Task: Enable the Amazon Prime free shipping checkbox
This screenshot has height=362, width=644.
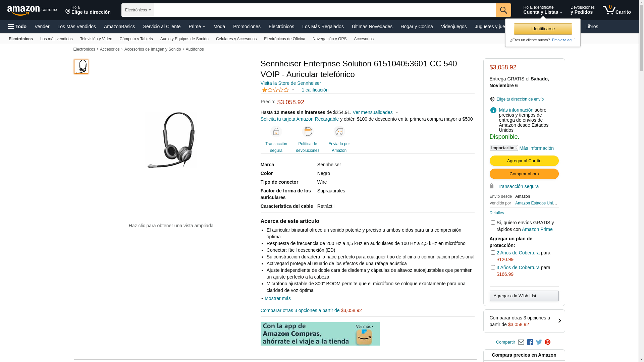Action: pos(493,223)
